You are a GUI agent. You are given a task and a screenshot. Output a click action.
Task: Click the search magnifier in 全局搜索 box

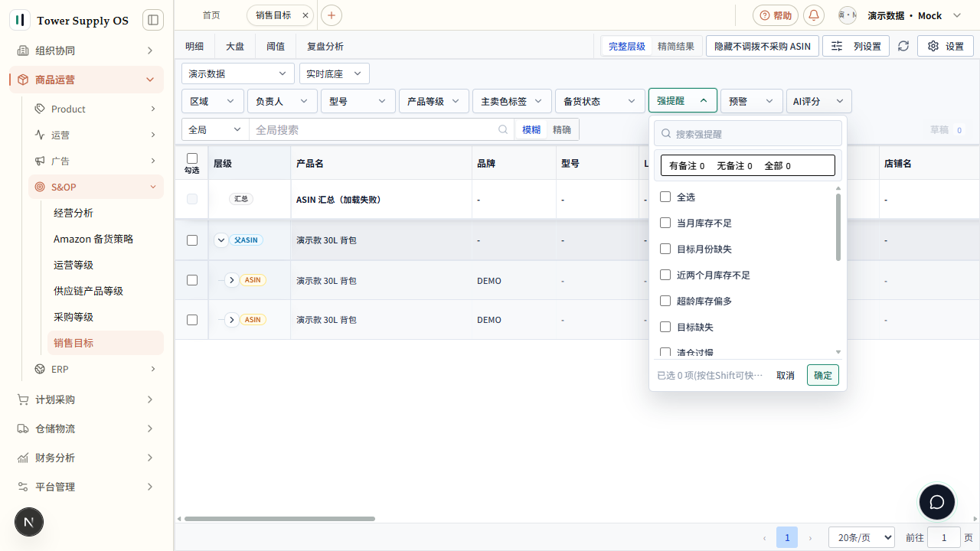pyautogui.click(x=503, y=130)
